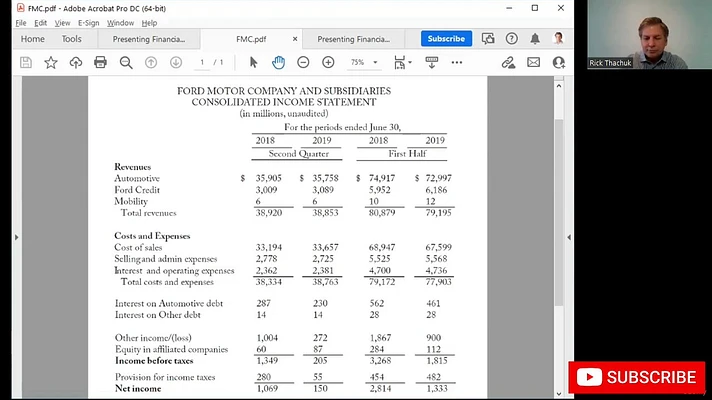The width and height of the screenshot is (712, 400).
Task: Click the 'Provision for income taxes' label
Action: 165,377
